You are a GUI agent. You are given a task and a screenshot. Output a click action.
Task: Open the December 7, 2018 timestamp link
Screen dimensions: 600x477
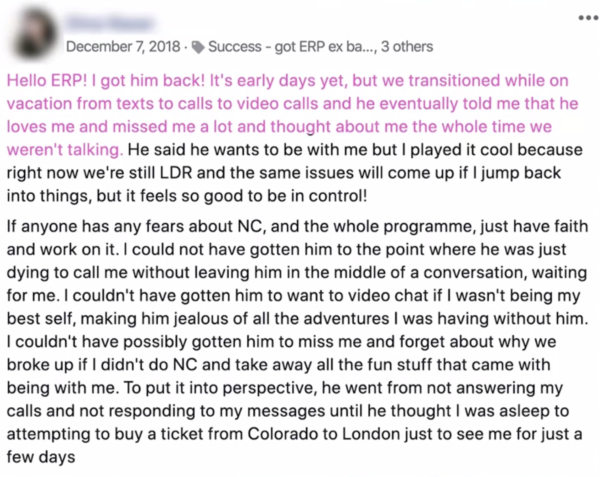123,47
